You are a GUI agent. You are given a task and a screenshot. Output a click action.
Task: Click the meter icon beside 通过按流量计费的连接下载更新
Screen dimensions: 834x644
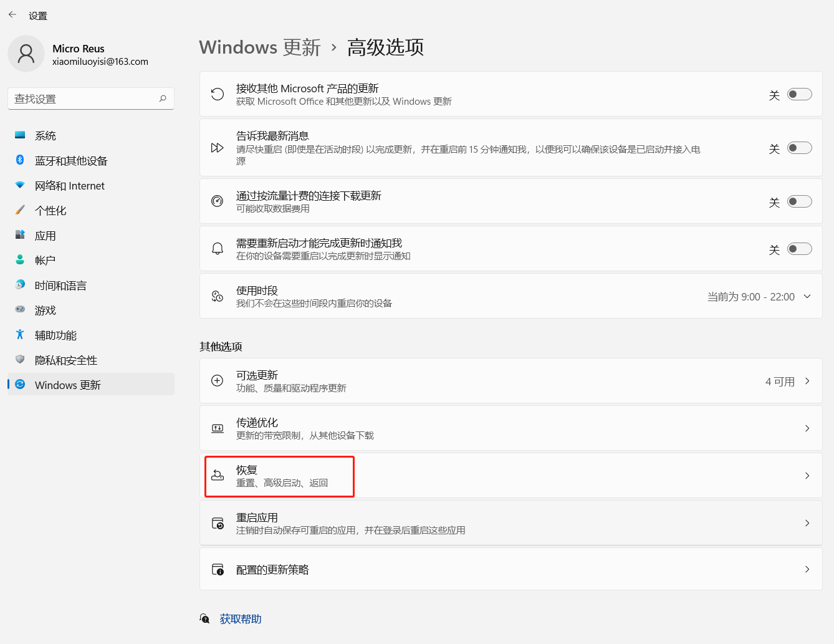(217, 201)
